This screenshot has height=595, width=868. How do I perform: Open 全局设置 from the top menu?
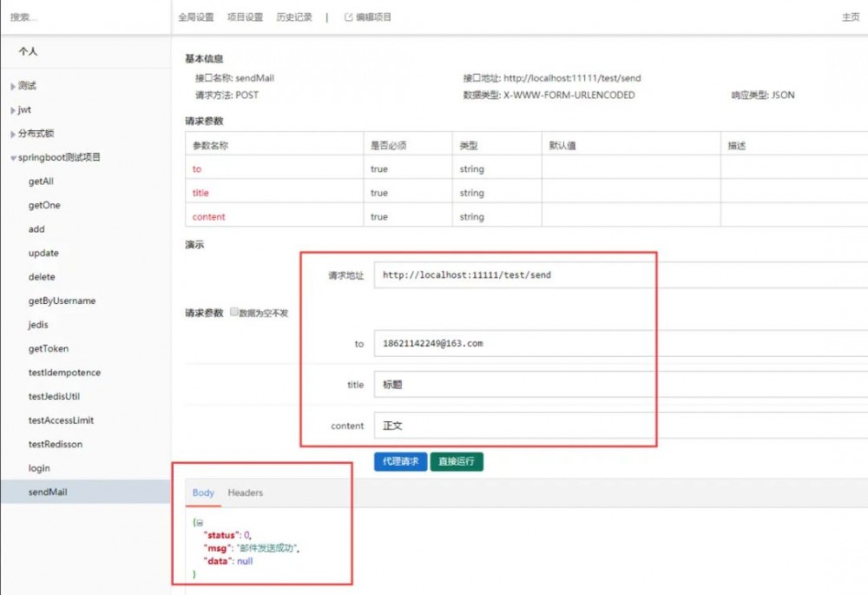pyautogui.click(x=194, y=16)
